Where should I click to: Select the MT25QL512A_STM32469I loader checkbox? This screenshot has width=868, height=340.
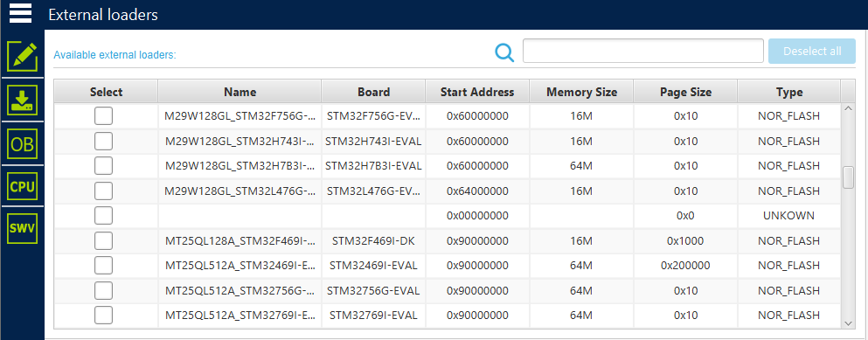click(x=103, y=266)
